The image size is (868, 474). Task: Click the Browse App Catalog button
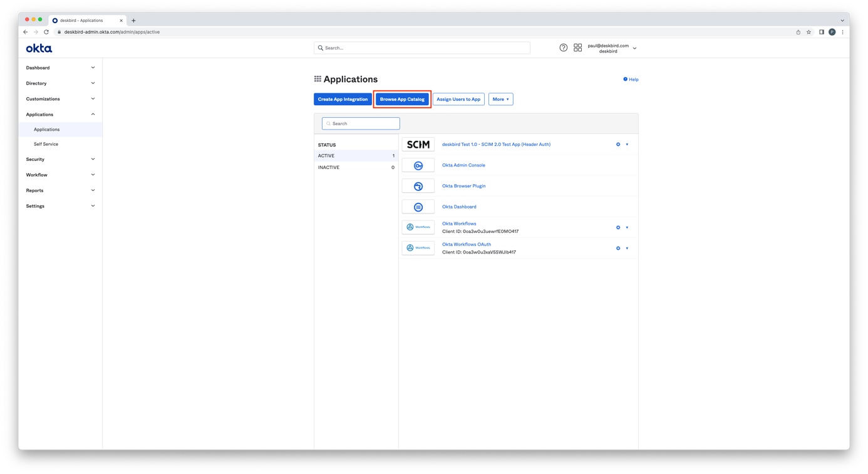(x=402, y=99)
